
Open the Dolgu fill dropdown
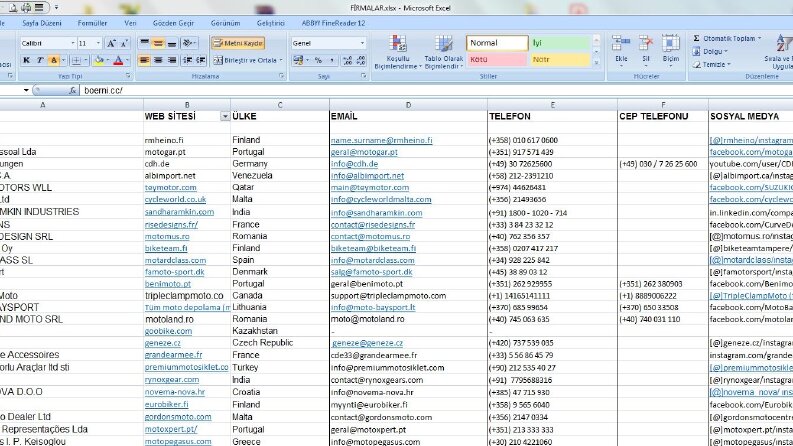710,52
